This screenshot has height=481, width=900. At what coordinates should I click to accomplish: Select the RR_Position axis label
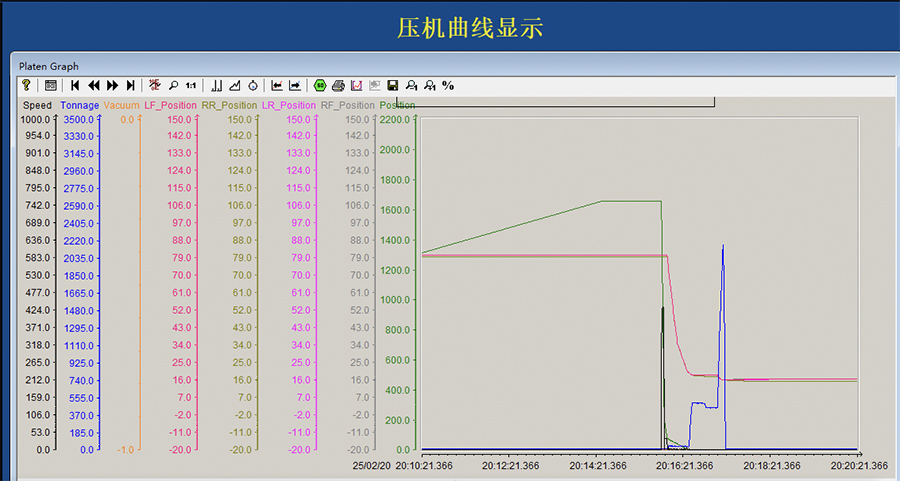pyautogui.click(x=229, y=105)
